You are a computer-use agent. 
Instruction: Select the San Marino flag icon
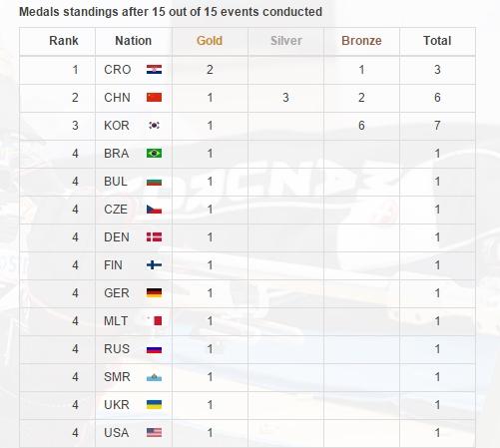point(154,377)
